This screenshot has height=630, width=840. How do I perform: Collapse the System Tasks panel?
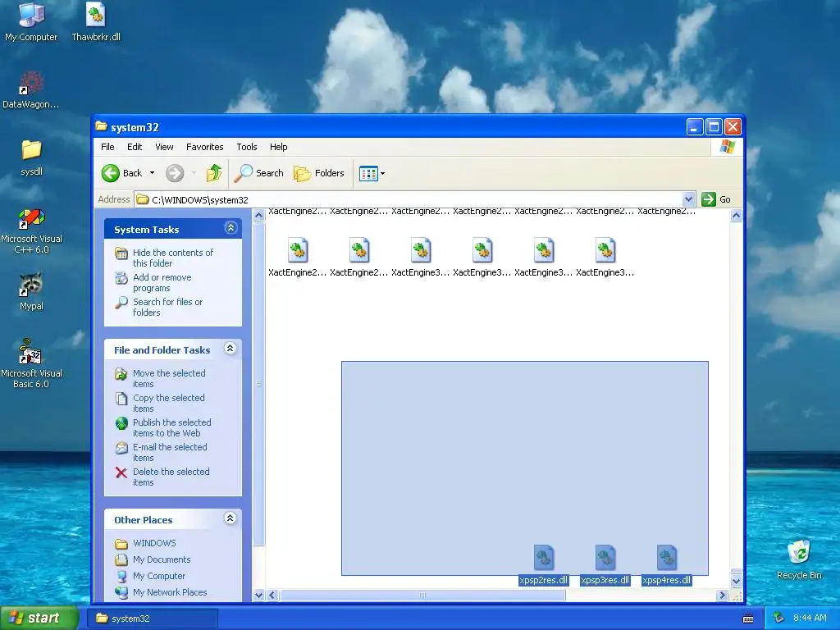[x=231, y=228]
